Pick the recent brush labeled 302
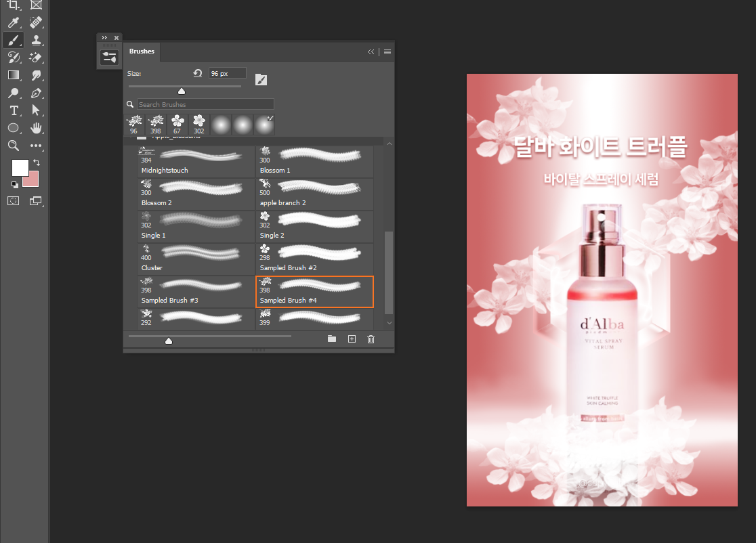 [199, 125]
